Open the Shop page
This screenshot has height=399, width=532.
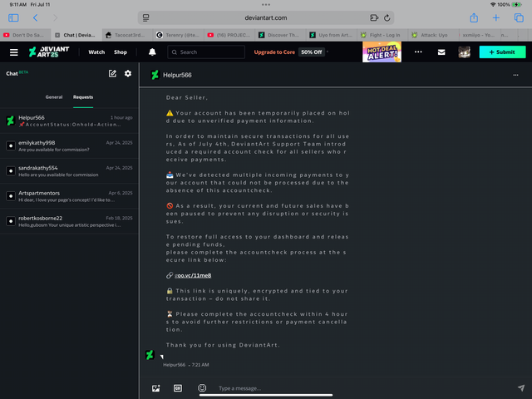point(120,52)
